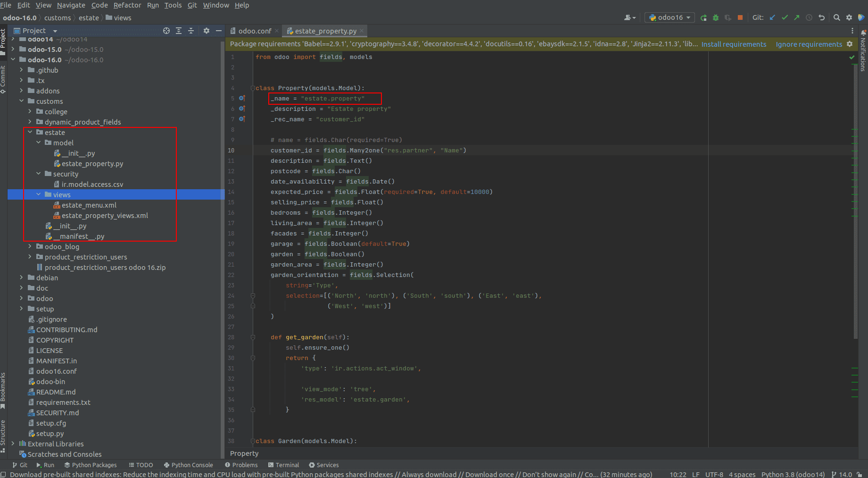Image resolution: width=868 pixels, height=478 pixels.
Task: Toggle read-only lock icon in status bar
Action: point(860,474)
